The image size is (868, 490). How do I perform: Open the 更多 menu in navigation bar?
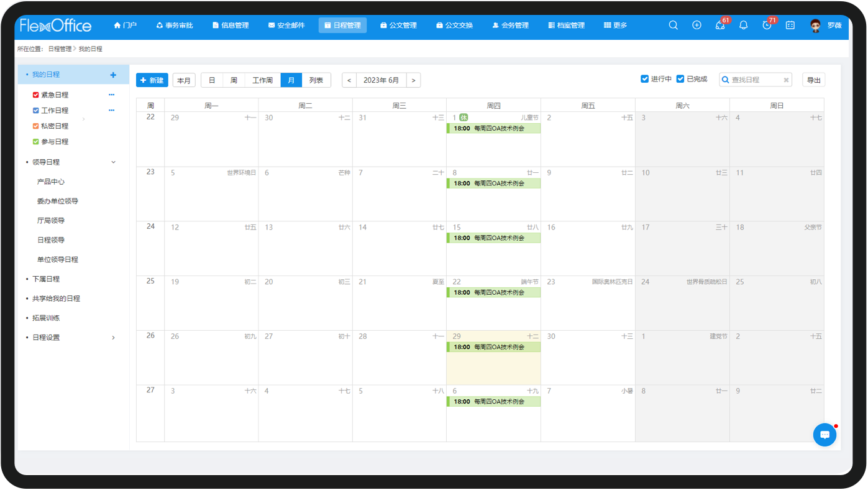(615, 25)
